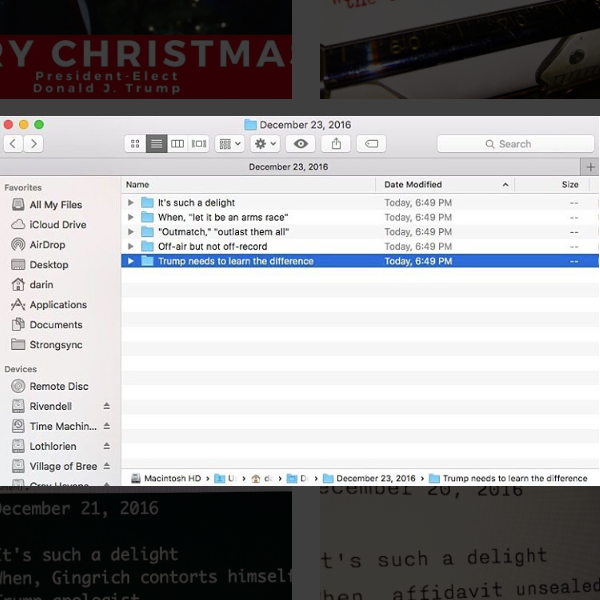This screenshot has width=600, height=600.
Task: Open the item arrangement dropdown
Action: coord(230,144)
